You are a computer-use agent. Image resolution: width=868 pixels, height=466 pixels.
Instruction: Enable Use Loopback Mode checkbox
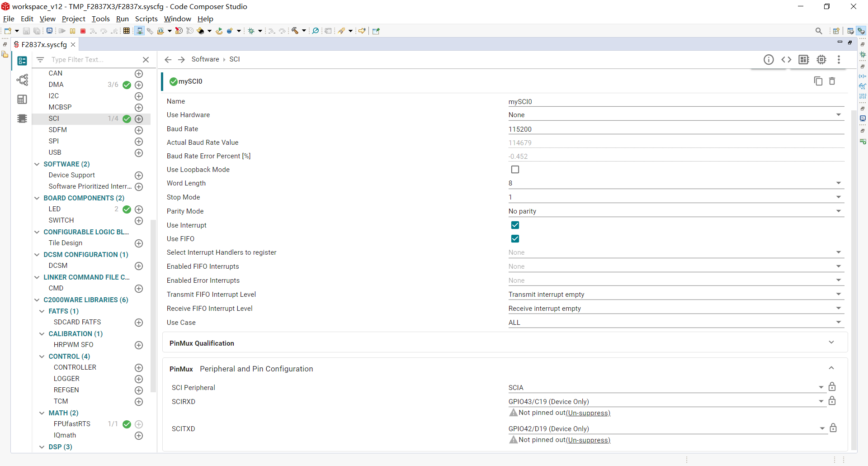tap(515, 170)
